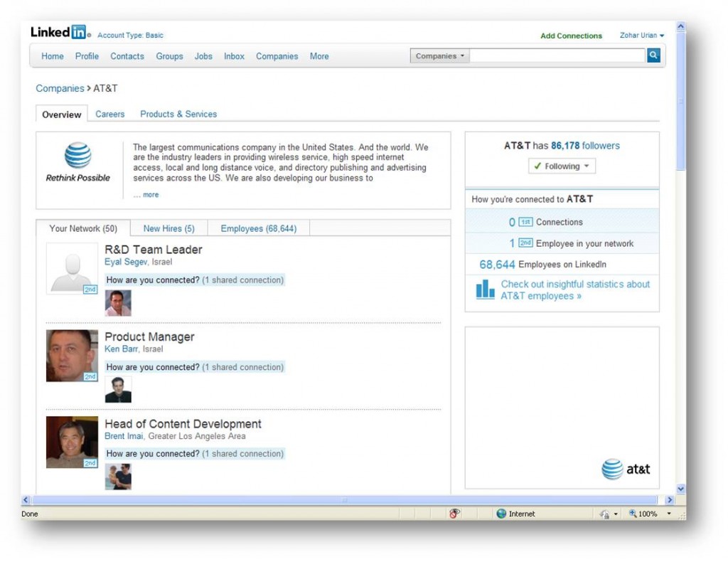728x562 pixels.
Task: Click shared connection link for Eyal Segev
Action: (243, 280)
